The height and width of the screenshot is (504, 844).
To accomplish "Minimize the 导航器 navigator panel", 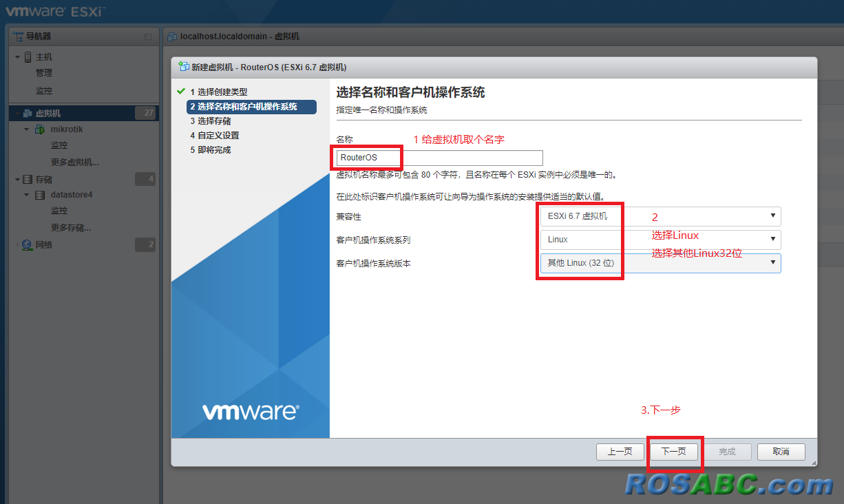I will click(148, 36).
